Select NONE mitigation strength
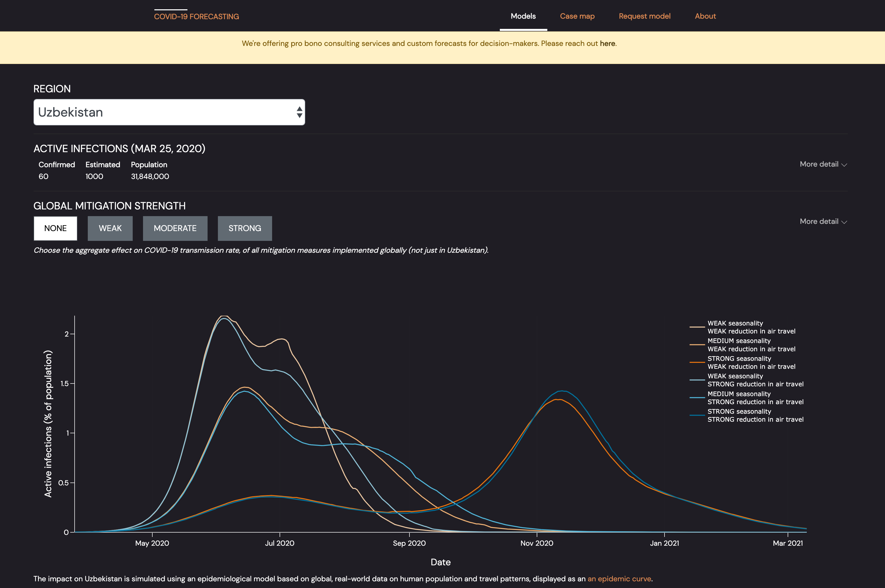 [x=56, y=228]
